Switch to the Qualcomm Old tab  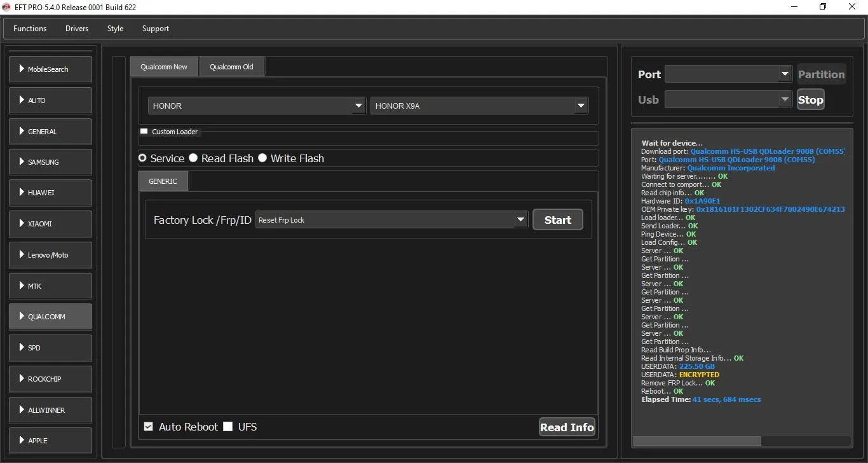point(231,67)
